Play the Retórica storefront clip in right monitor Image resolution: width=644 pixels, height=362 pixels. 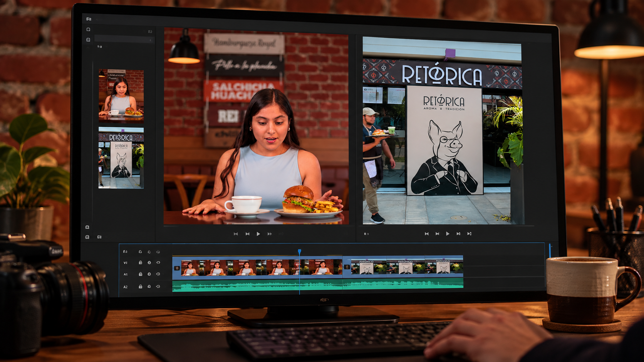coord(448,234)
